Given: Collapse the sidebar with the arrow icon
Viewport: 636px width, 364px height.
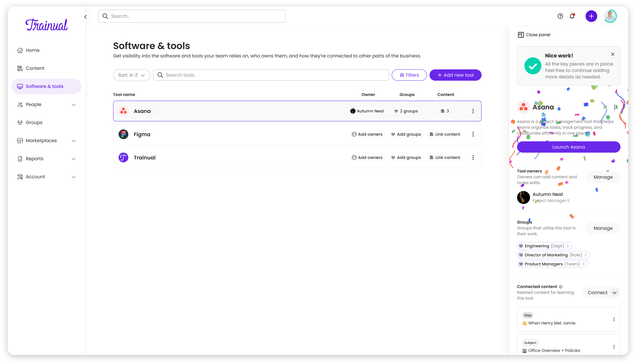Looking at the screenshot, I should 86,17.
